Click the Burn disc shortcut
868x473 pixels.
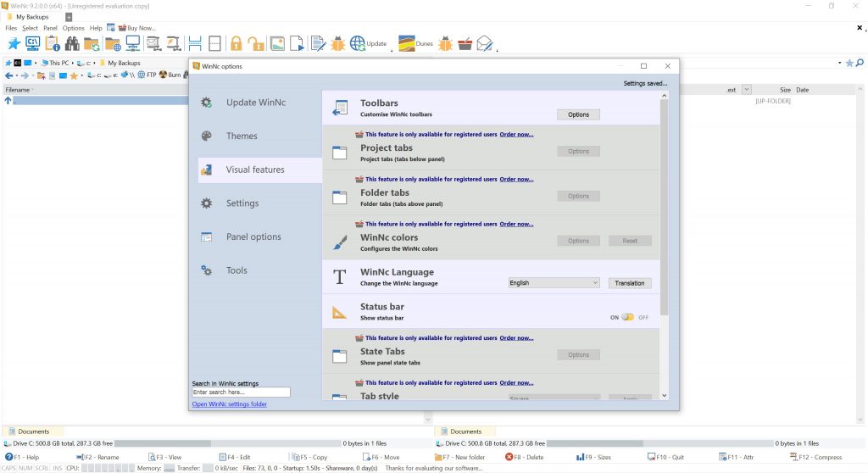coord(170,75)
